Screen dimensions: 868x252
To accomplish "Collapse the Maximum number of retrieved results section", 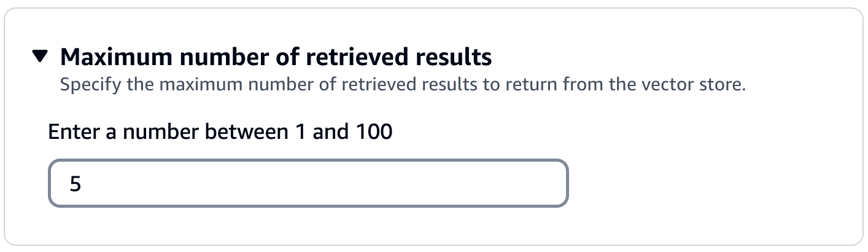I will [40, 57].
